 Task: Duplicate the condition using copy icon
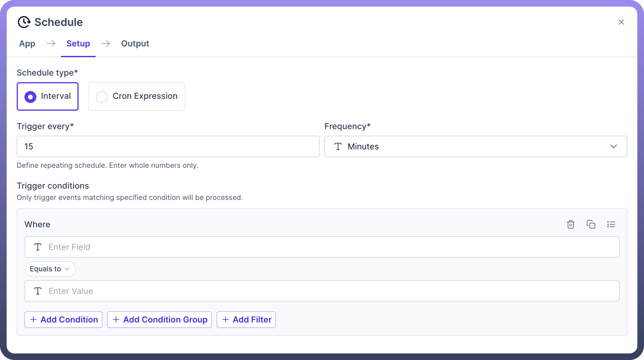pyautogui.click(x=591, y=224)
